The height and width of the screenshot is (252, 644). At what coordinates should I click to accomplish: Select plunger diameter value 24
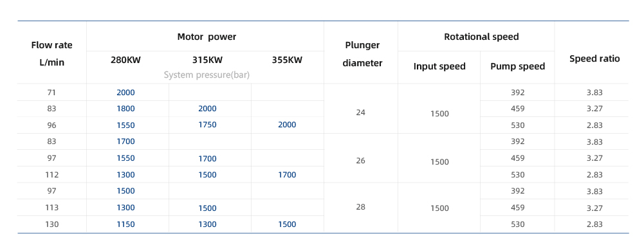tap(361, 112)
